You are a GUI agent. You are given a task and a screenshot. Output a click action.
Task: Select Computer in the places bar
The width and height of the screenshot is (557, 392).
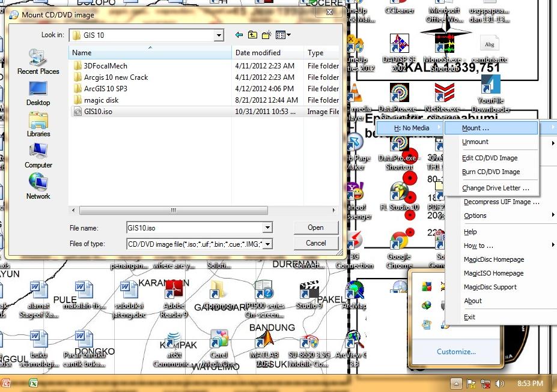click(x=38, y=155)
